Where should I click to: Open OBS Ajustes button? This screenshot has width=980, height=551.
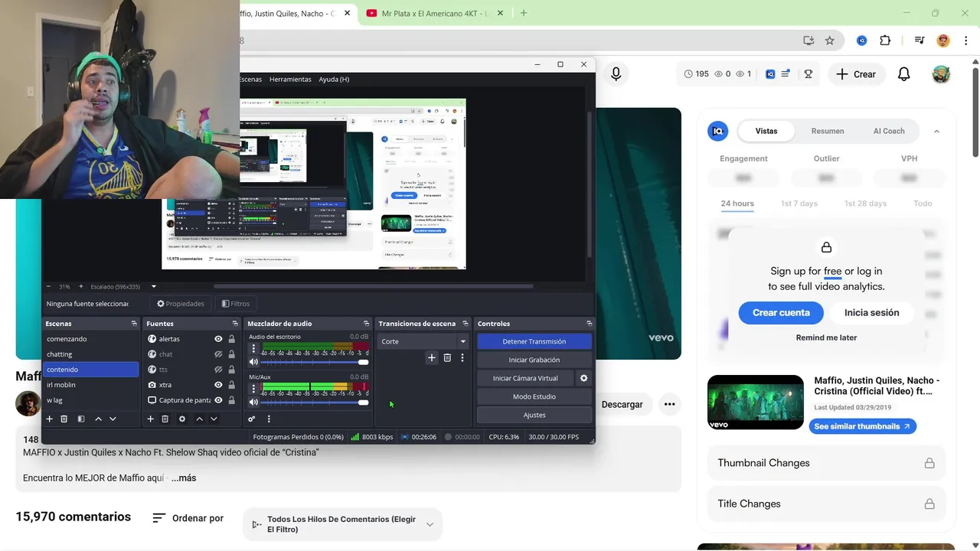pos(534,415)
